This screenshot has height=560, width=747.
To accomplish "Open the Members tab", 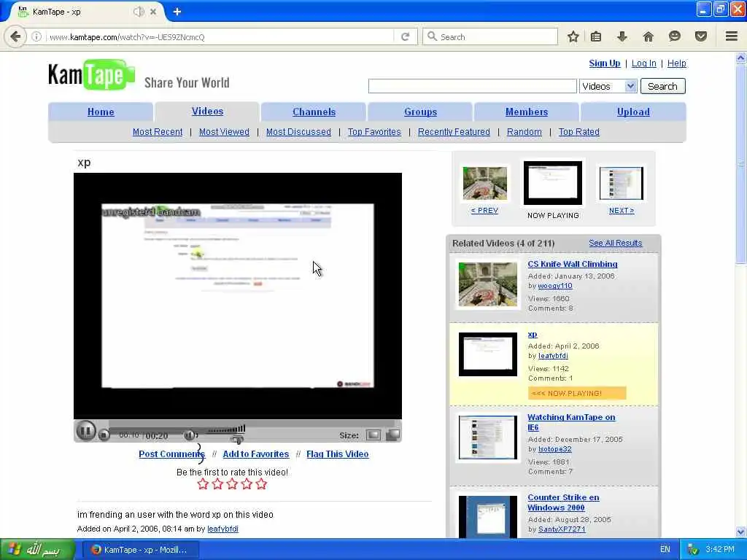I will [x=527, y=112].
